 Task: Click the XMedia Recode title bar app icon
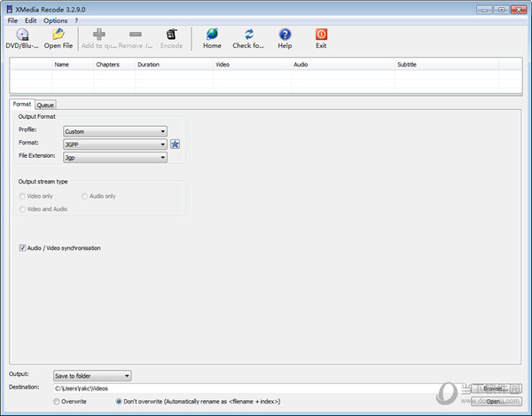[x=10, y=9]
